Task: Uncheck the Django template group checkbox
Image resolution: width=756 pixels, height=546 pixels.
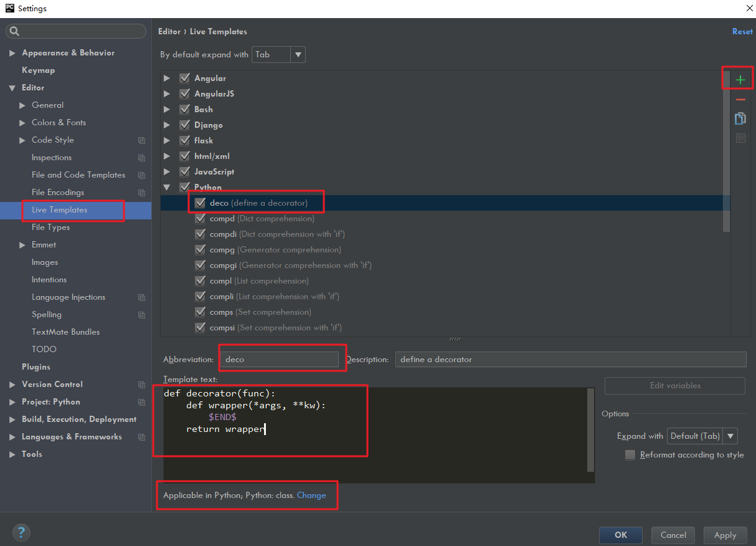Action: point(184,125)
